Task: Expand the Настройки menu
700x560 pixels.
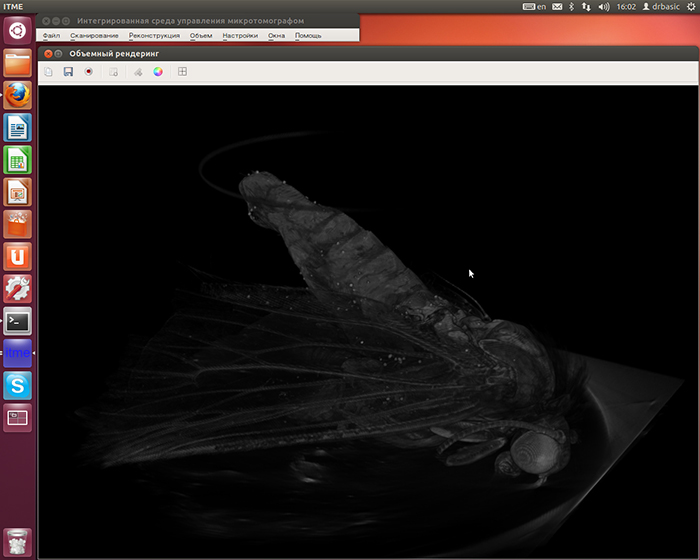Action: (240, 36)
